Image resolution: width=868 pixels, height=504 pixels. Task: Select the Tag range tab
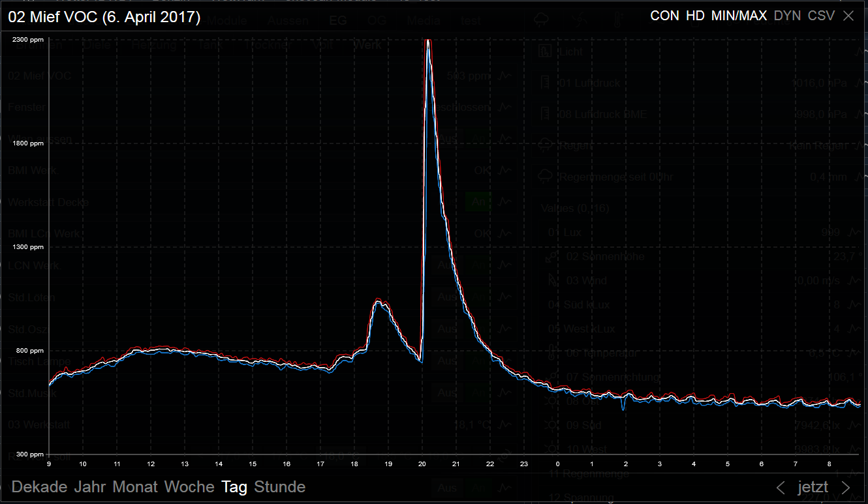tap(234, 487)
